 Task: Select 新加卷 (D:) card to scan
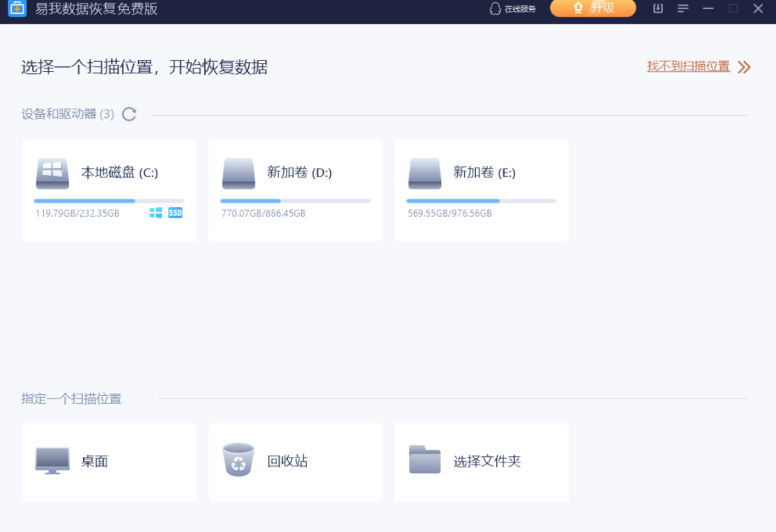click(295, 190)
